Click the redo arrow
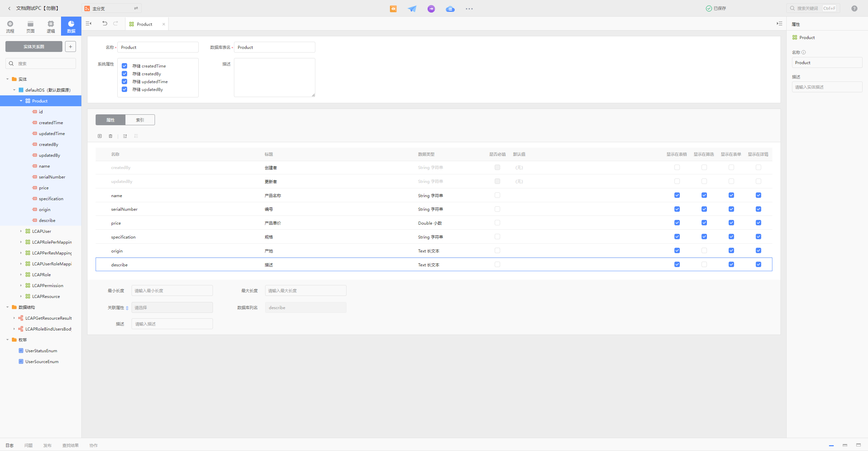 coord(116,23)
